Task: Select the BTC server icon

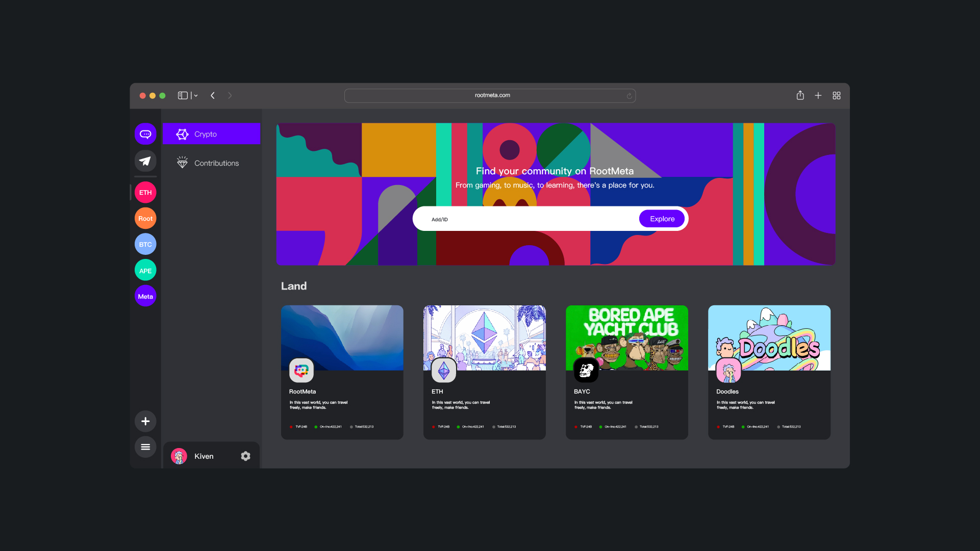Action: pyautogui.click(x=145, y=245)
